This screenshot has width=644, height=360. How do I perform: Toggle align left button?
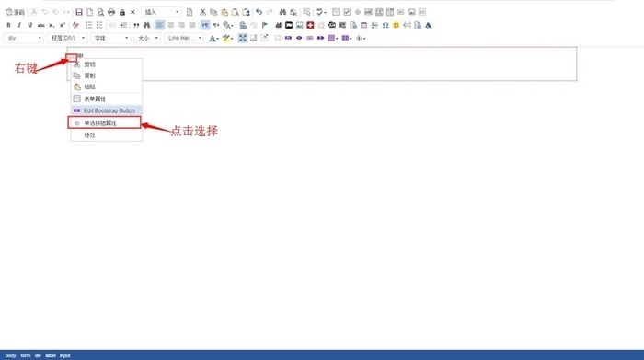160,25
